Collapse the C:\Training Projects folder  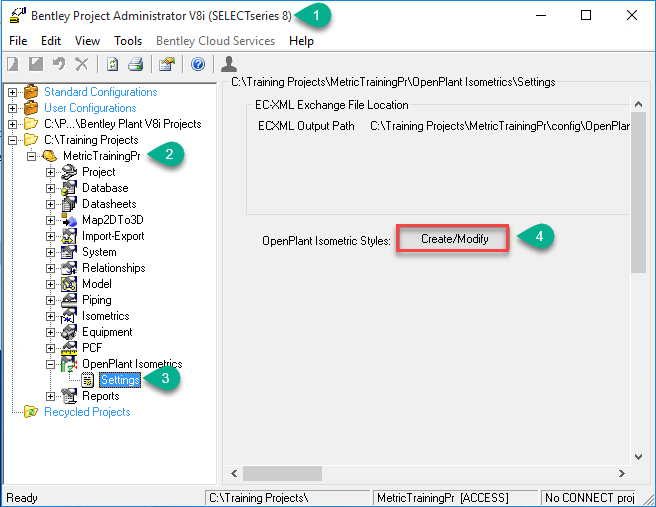point(12,140)
